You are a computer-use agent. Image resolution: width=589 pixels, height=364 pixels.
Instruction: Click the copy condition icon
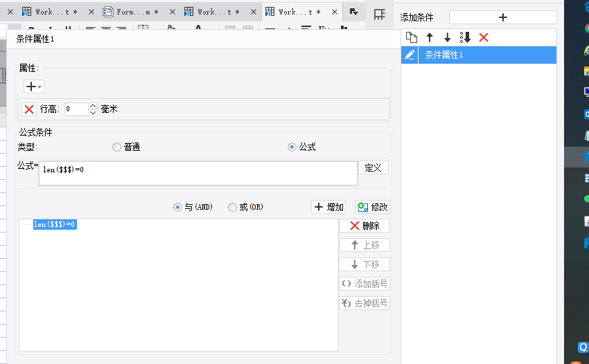pyautogui.click(x=412, y=37)
